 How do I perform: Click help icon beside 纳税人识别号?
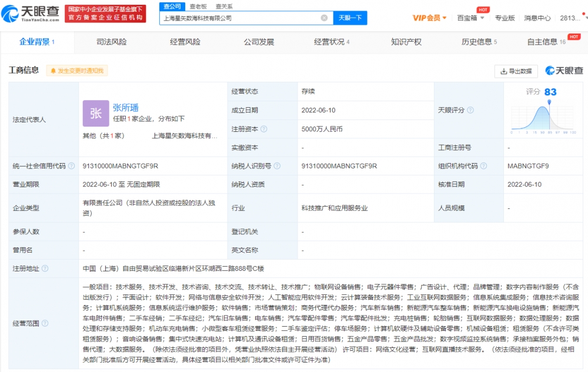(x=276, y=166)
